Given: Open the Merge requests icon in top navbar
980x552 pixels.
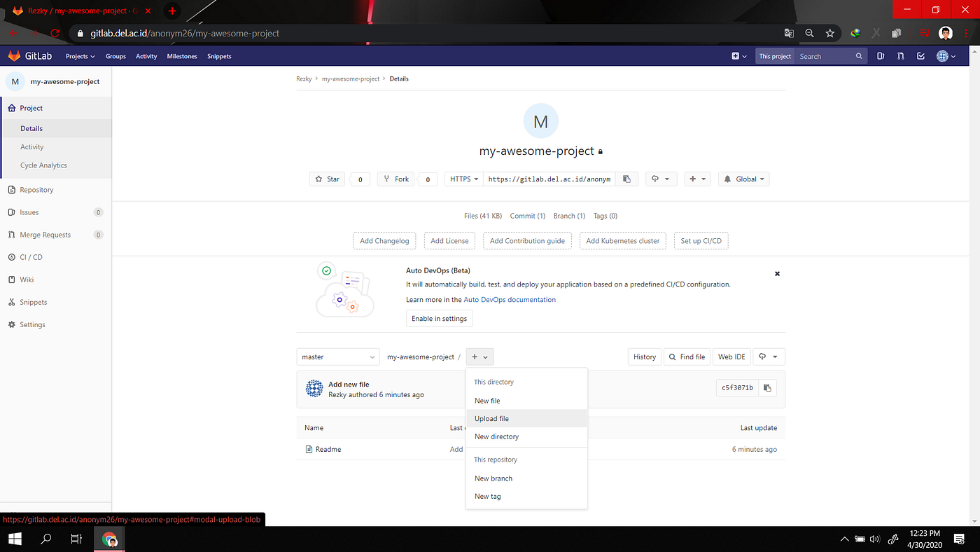Looking at the screenshot, I should [901, 56].
